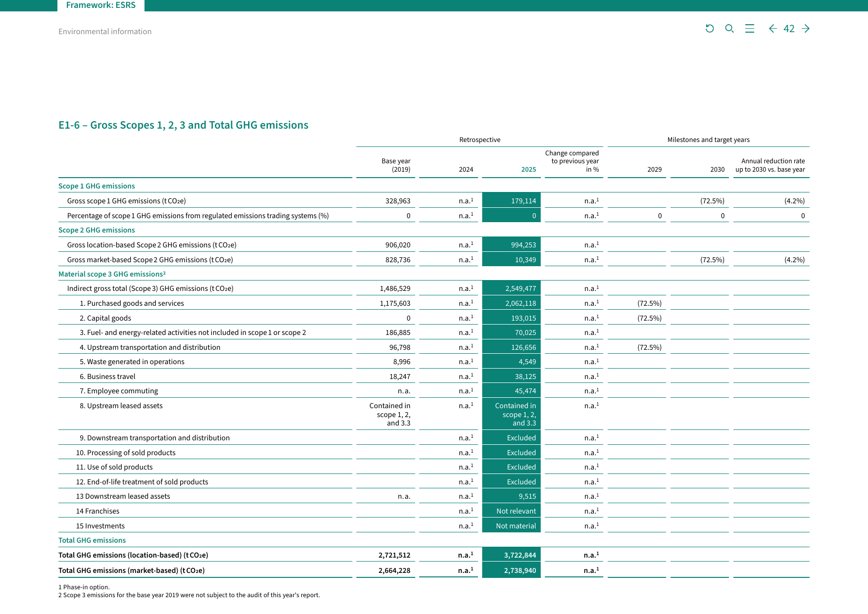Go to previous page arrow

pos(772,29)
